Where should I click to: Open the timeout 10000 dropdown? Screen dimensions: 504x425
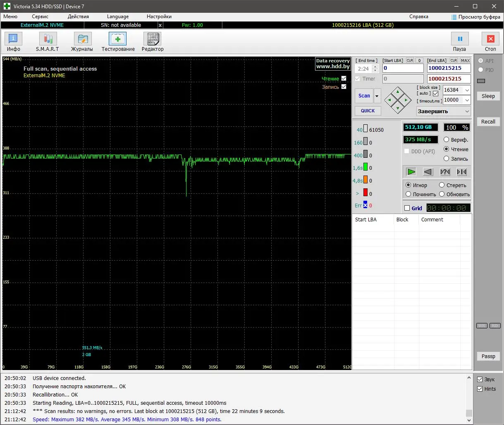pyautogui.click(x=467, y=100)
